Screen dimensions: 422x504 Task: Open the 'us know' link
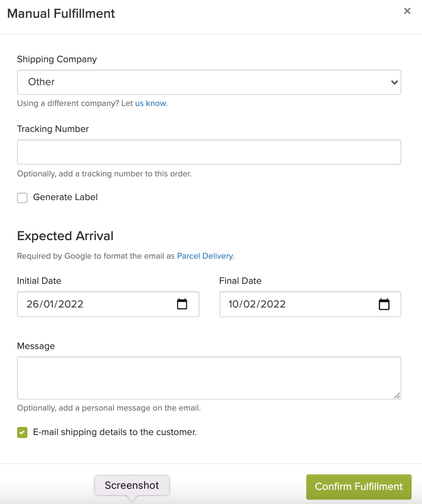[x=151, y=103]
